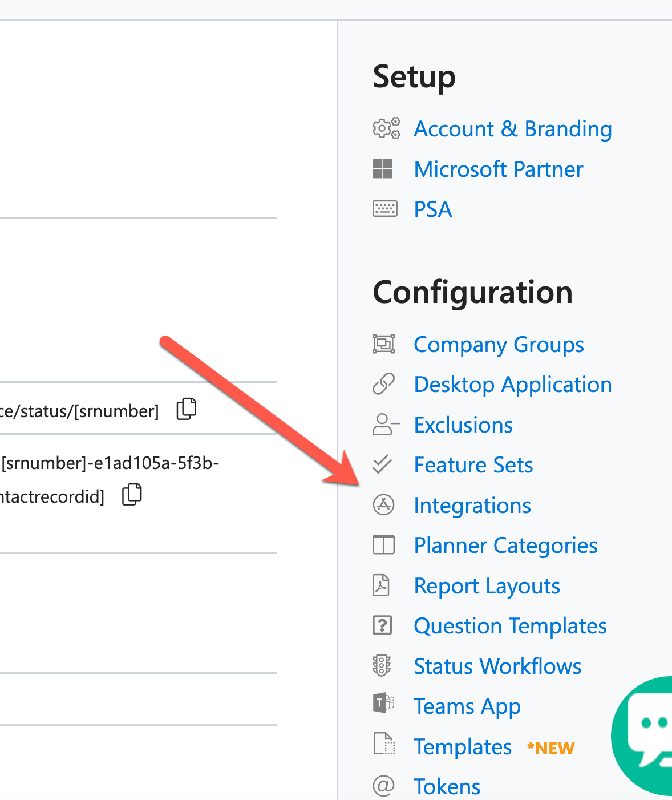The height and width of the screenshot is (800, 672).
Task: Click the Feature Sets double-check icon
Action: pyautogui.click(x=383, y=464)
